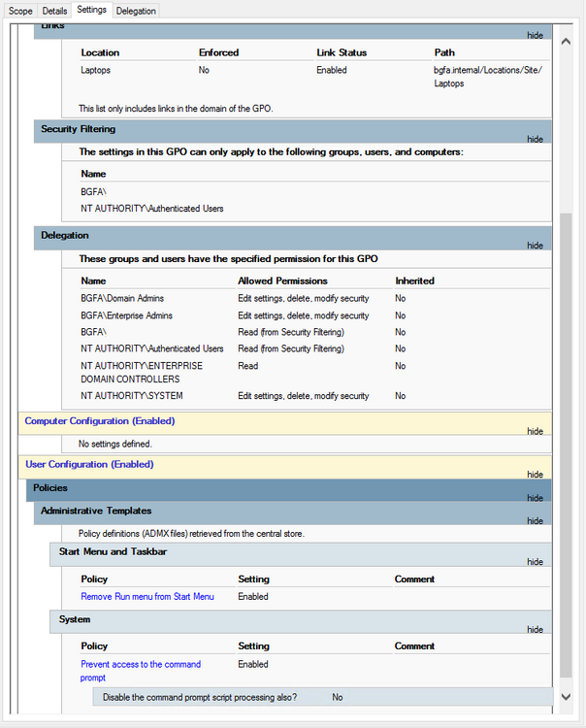Screen dimensions: 586x728
Task: Click the Security Filtering header
Action: [292, 131]
